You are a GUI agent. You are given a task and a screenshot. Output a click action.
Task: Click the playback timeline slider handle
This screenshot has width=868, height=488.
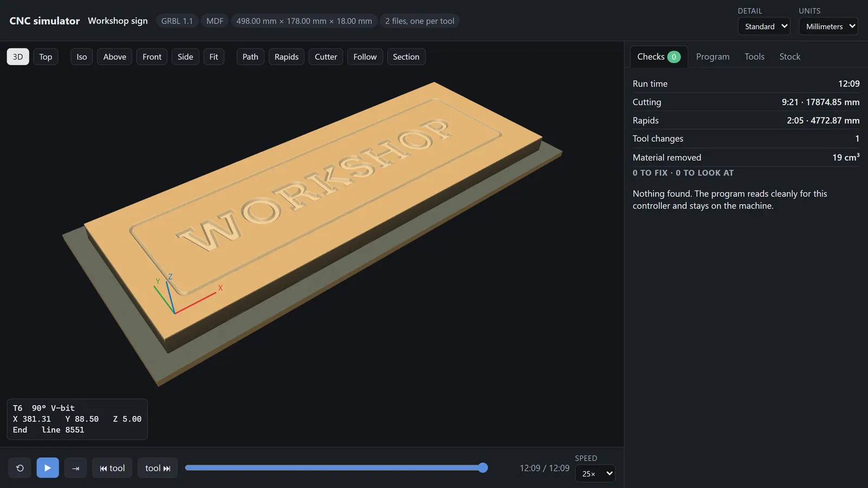[x=483, y=468]
